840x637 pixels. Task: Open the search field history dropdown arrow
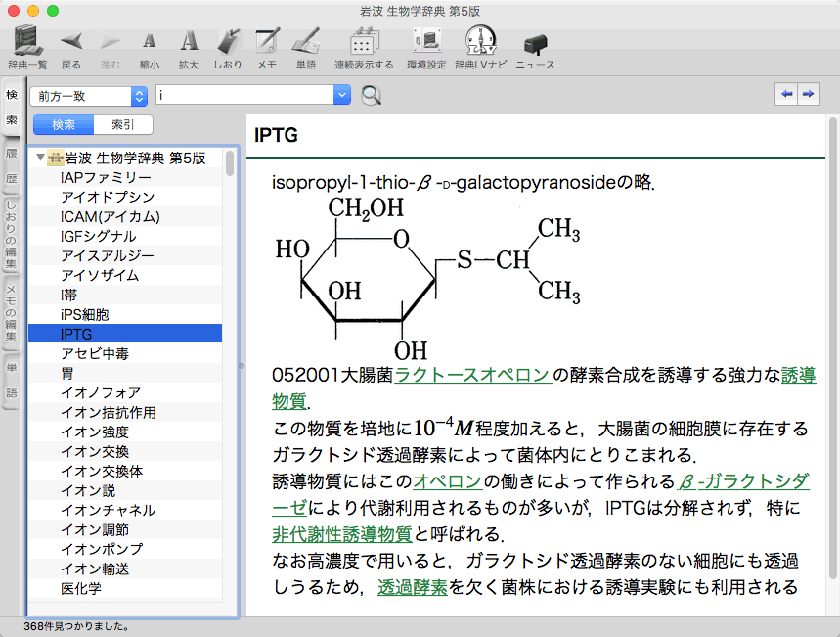(341, 95)
